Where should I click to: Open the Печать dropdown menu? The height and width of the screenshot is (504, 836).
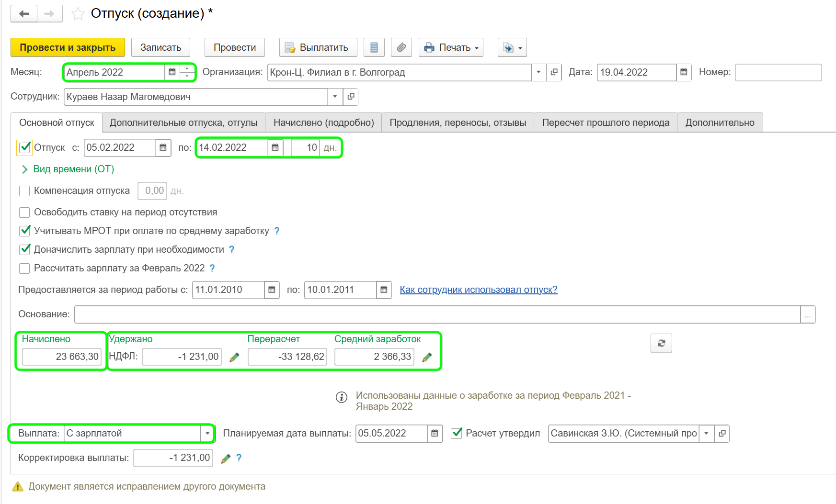coord(451,47)
